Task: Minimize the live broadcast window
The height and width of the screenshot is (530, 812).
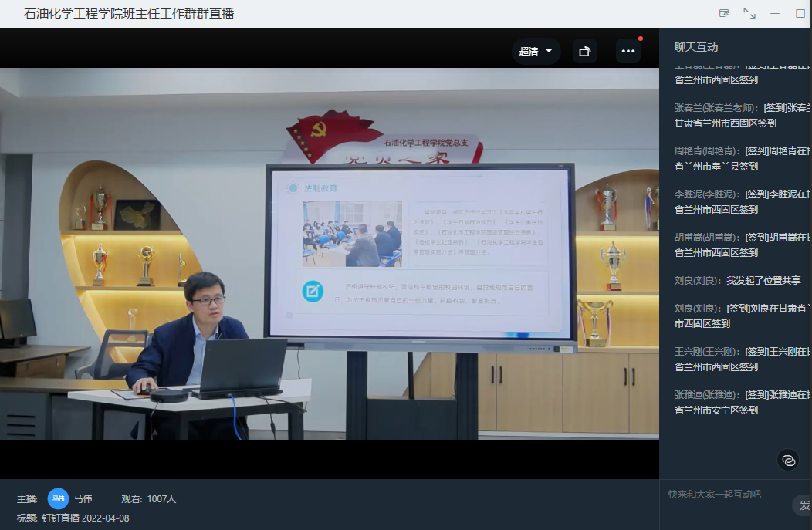Action: [x=774, y=13]
